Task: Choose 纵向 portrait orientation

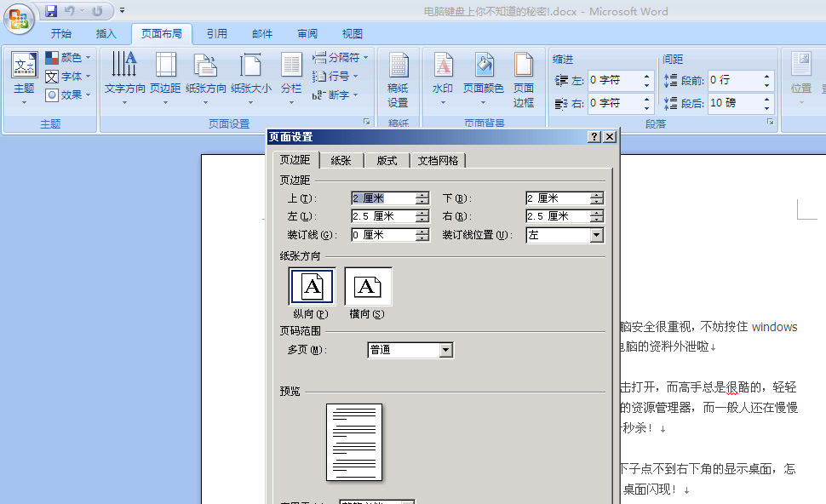Action: coord(312,287)
